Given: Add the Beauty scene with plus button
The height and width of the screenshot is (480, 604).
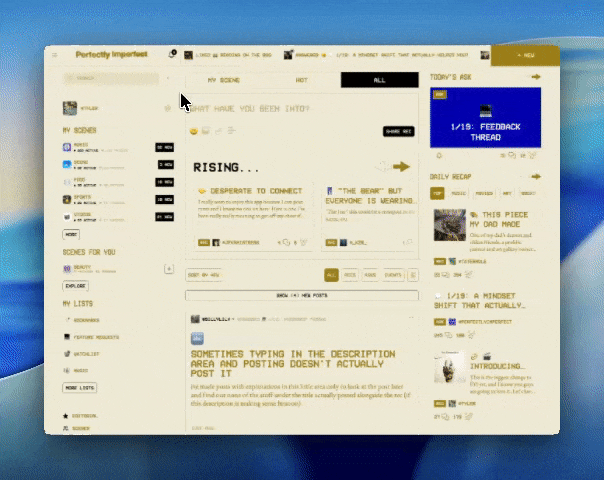Looking at the screenshot, I should pos(169,269).
